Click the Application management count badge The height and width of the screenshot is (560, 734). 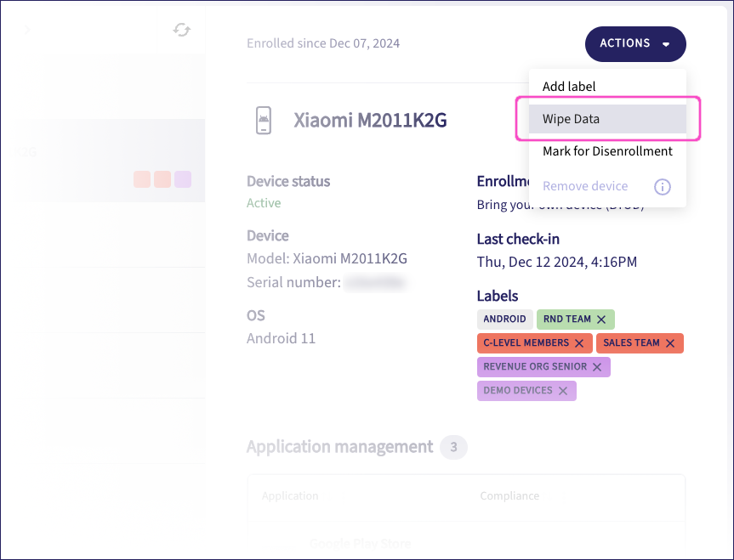[453, 447]
